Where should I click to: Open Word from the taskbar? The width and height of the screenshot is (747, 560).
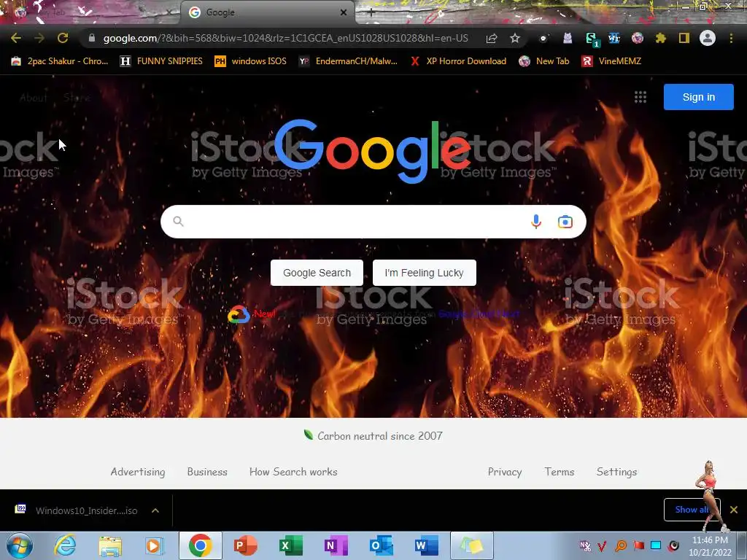coord(426,545)
